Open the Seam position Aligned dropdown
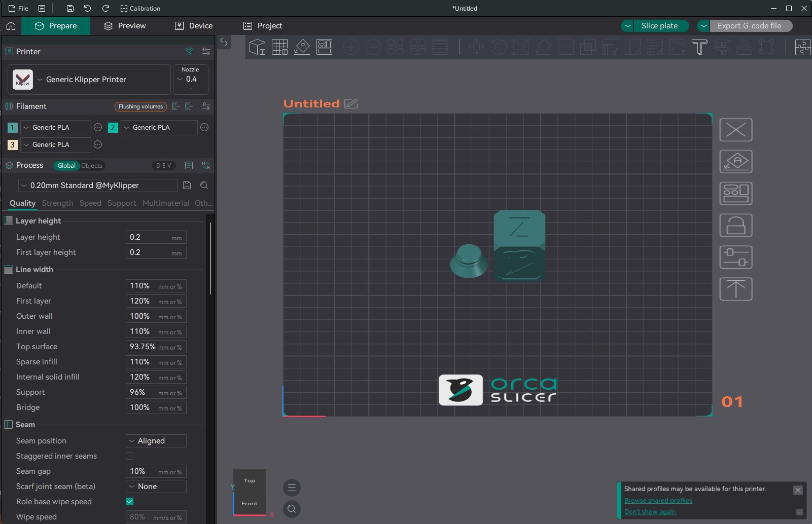 pyautogui.click(x=156, y=441)
